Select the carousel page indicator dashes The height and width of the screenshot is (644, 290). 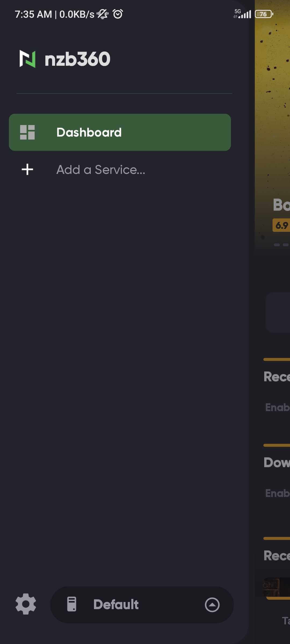pyautogui.click(x=281, y=245)
